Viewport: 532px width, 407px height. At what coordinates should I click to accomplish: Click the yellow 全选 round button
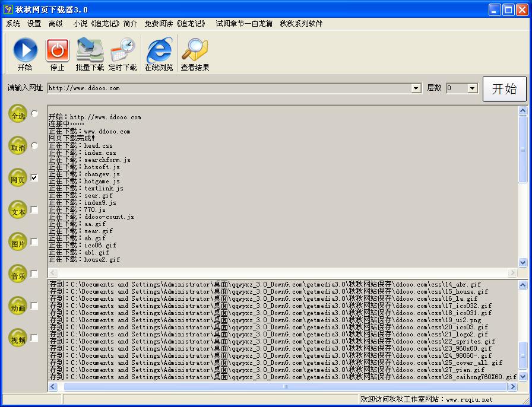tap(18, 114)
